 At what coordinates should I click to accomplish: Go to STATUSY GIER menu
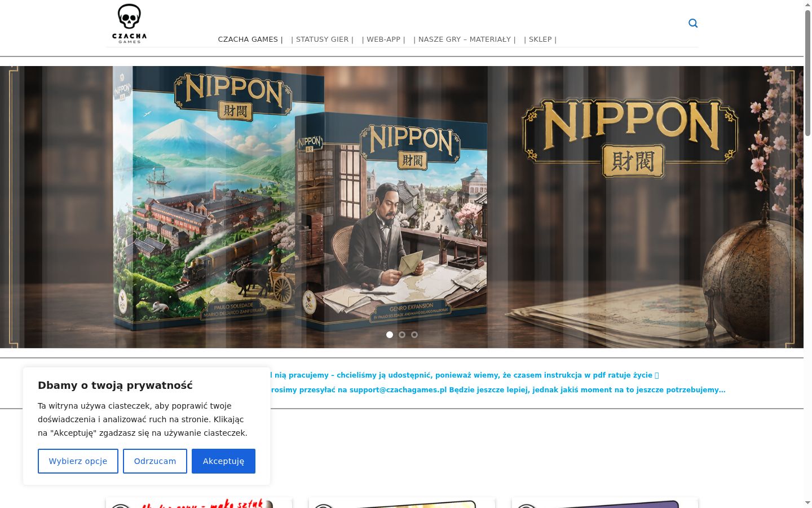point(323,40)
